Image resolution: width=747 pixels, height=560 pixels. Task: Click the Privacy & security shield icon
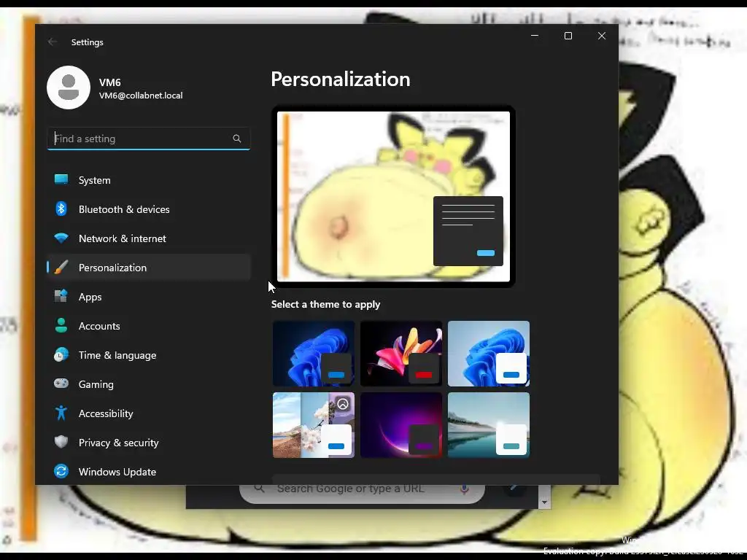point(61,442)
